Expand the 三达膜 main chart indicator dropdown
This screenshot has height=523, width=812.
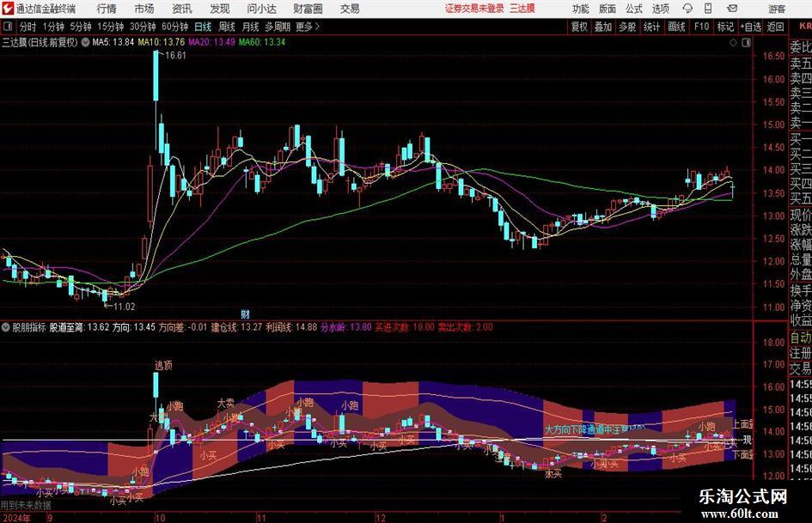[85, 42]
